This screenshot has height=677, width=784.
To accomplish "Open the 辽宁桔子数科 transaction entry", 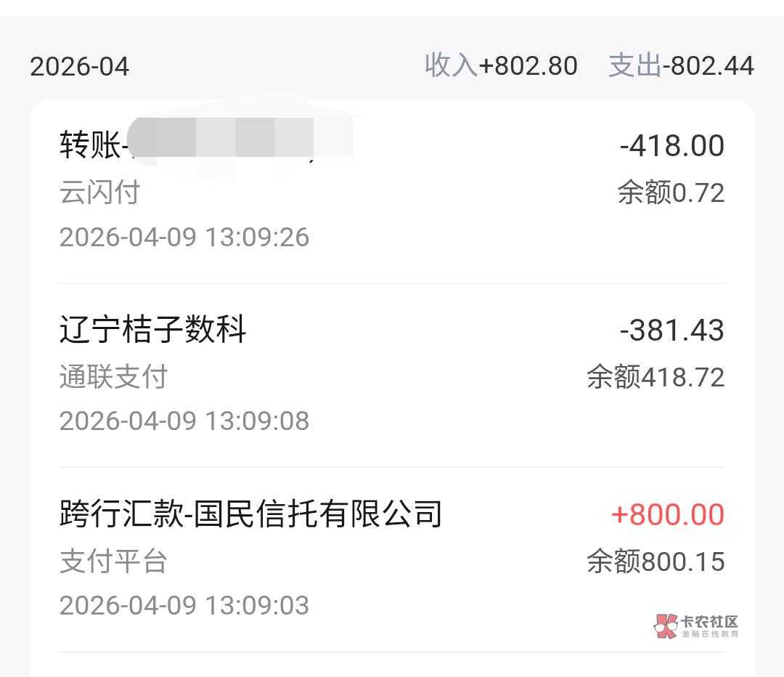I will tap(153, 331).
